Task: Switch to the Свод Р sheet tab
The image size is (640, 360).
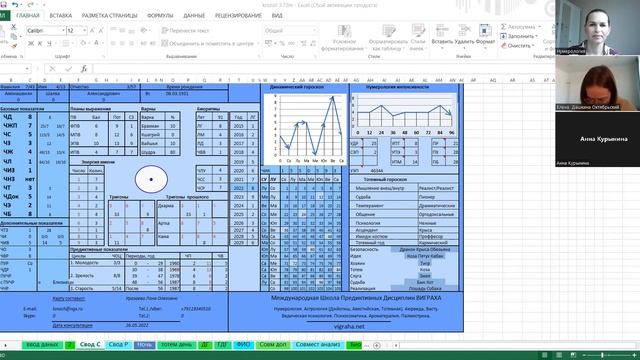Action: (x=118, y=345)
